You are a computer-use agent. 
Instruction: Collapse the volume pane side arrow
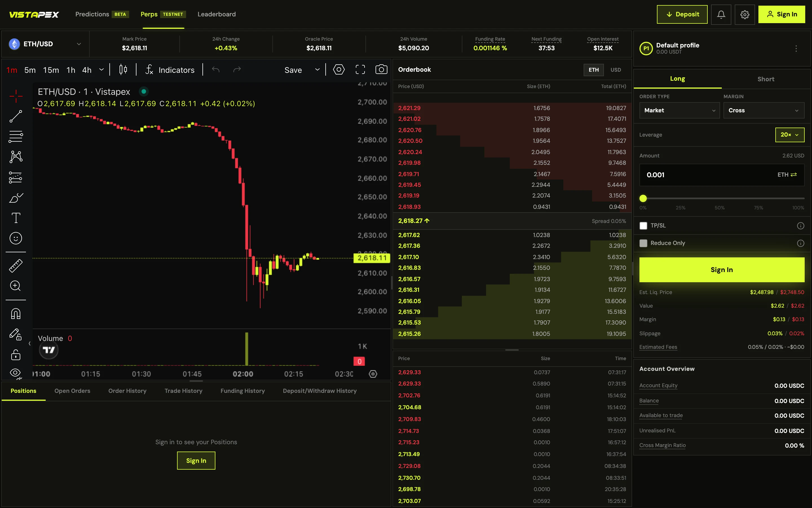30,343
